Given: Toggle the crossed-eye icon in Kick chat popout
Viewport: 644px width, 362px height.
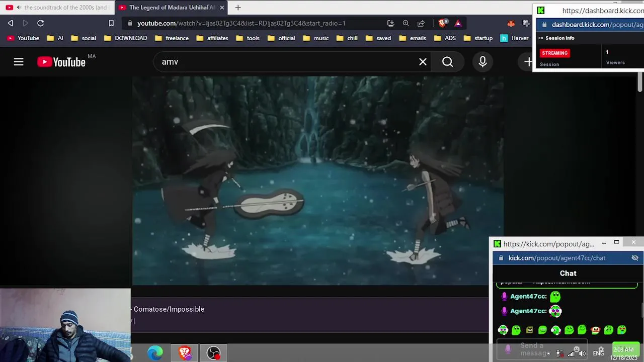Looking at the screenshot, I should [x=635, y=258].
